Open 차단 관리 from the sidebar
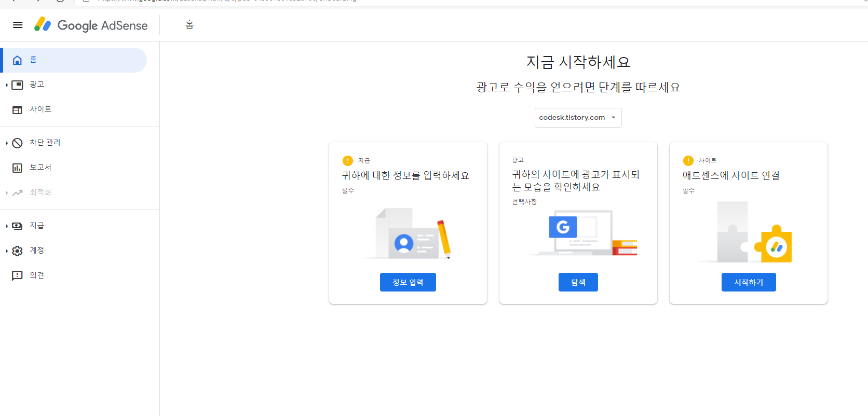The image size is (868, 416). 45,142
